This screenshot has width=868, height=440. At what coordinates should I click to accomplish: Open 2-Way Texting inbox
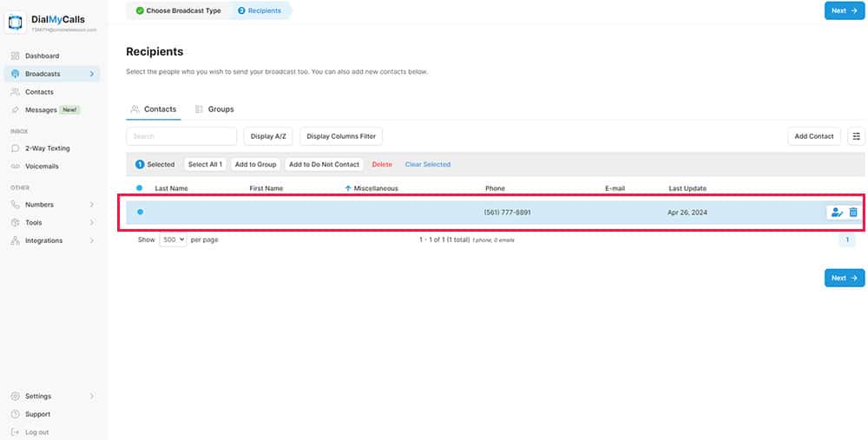pos(47,148)
